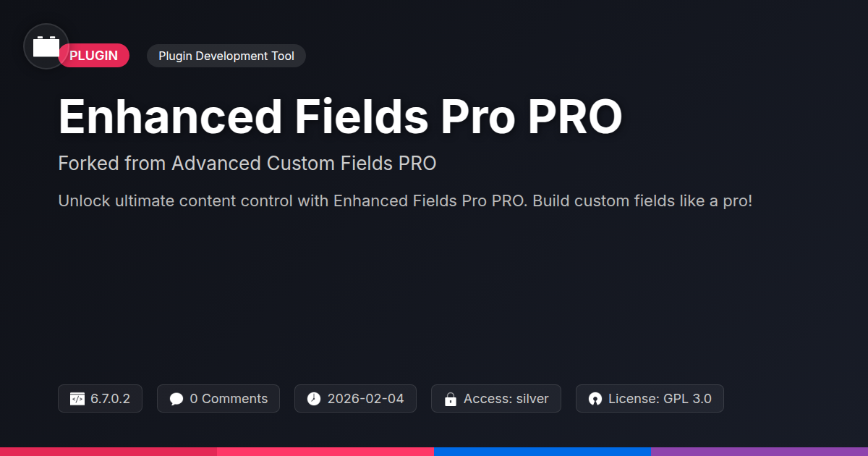
Task: Click the Forked from Advanced Custom Fields PRO subtitle
Action: pos(247,164)
